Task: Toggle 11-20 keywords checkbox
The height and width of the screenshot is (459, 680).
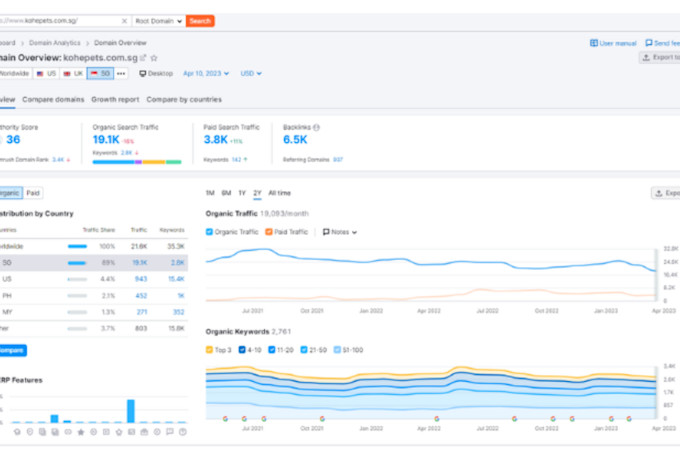Action: (272, 350)
